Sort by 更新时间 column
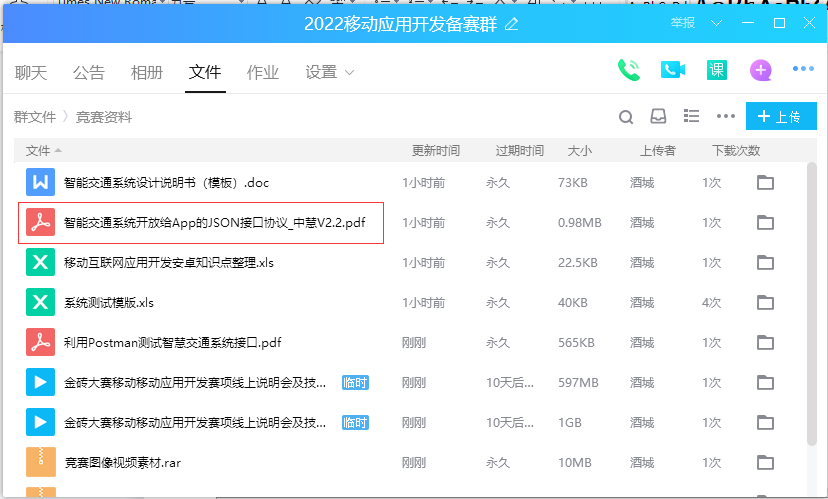Screen dimensions: 828x499 pos(436,151)
